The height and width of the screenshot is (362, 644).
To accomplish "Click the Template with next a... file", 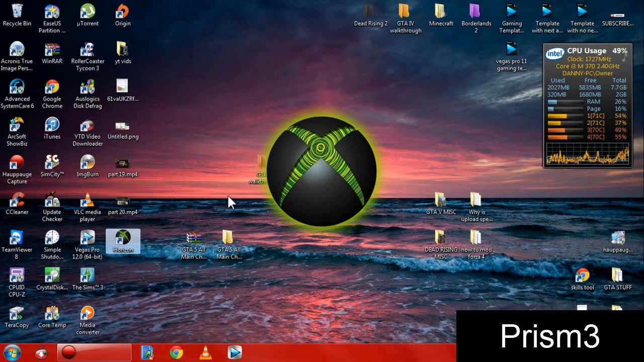I will 547,19.
